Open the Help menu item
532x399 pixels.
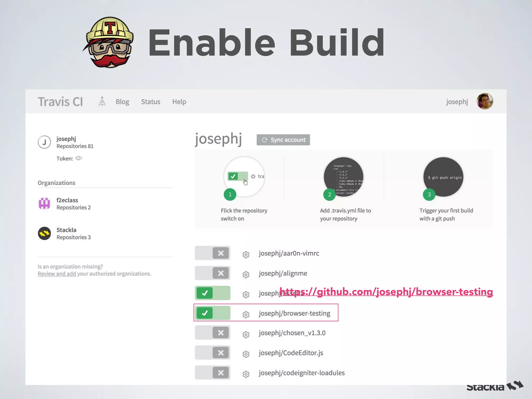[x=179, y=102]
